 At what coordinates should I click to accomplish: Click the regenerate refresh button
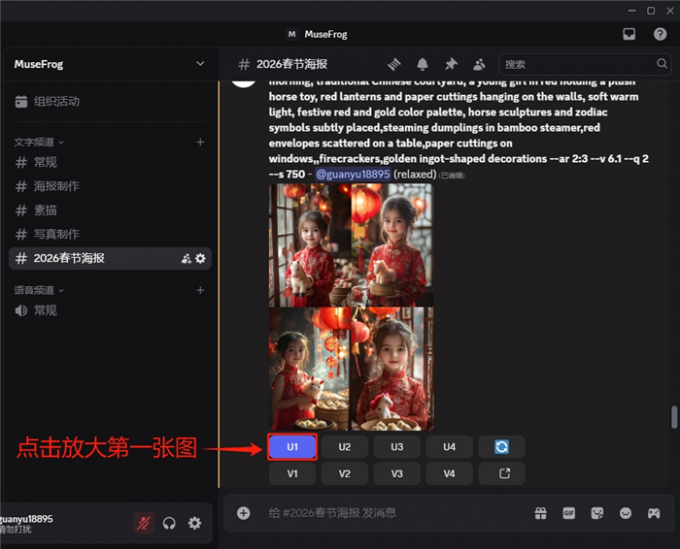point(502,447)
